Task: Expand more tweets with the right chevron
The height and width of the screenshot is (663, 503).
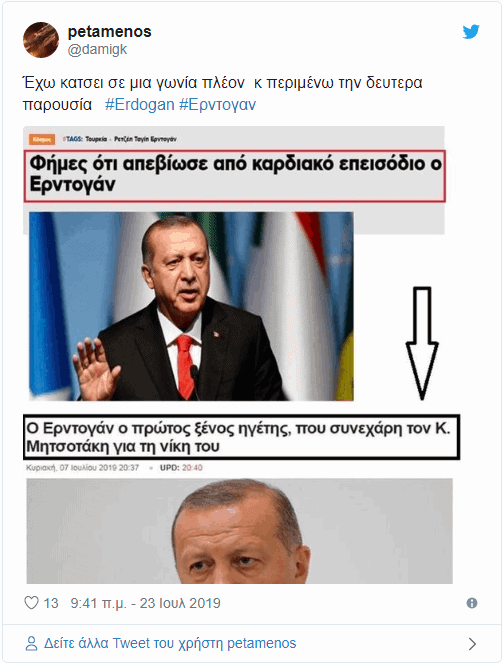Action: (x=472, y=644)
